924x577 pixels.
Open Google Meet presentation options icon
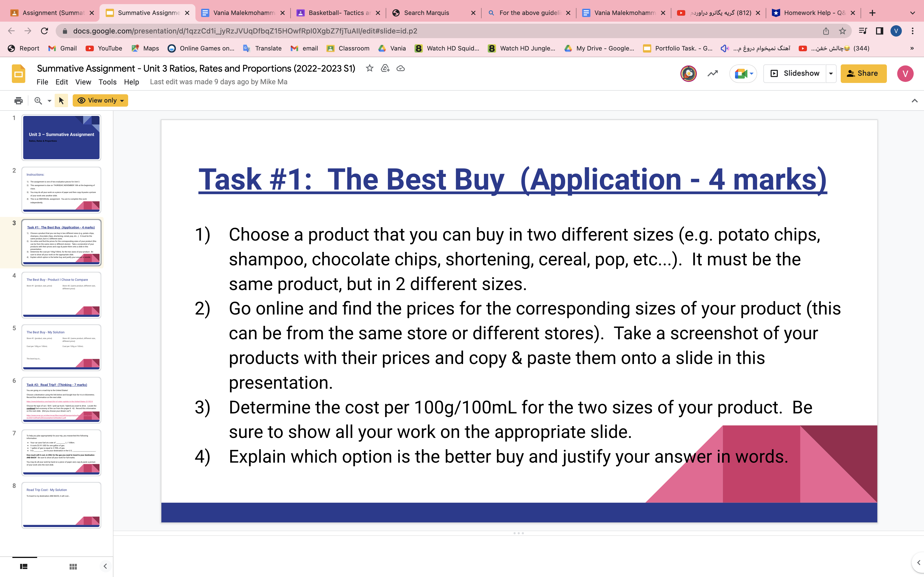coord(743,73)
